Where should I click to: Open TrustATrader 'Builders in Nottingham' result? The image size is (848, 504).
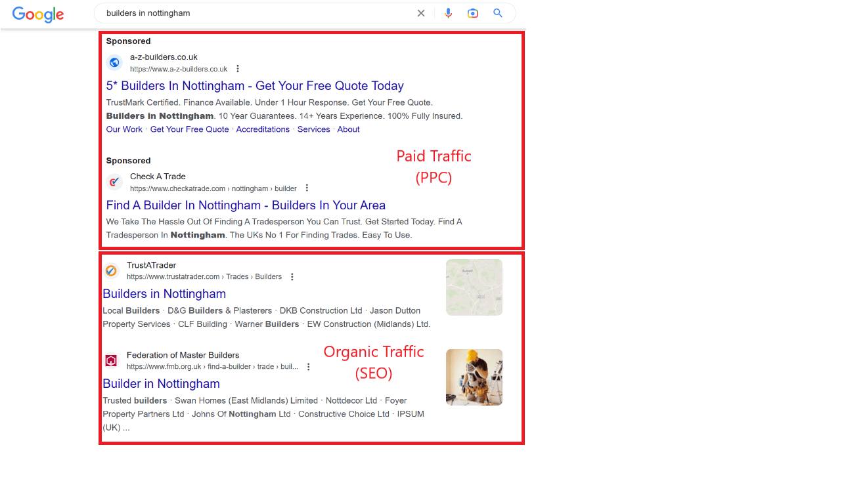tap(164, 294)
